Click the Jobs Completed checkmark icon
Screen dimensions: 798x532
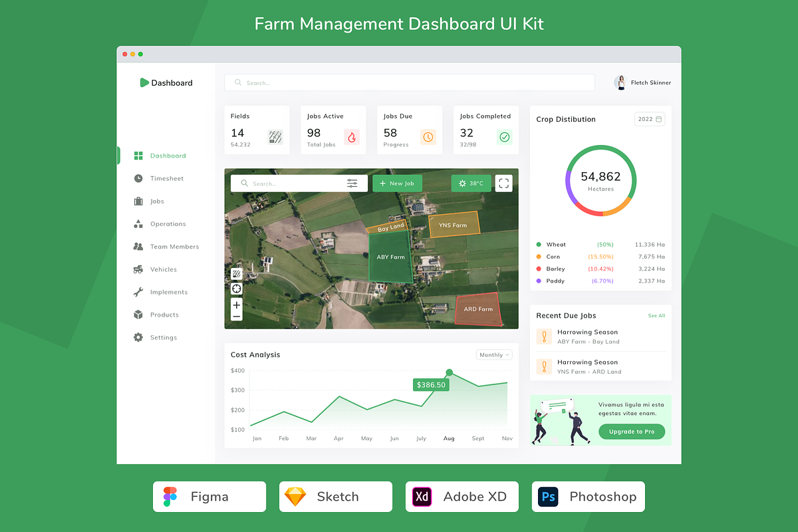click(505, 137)
